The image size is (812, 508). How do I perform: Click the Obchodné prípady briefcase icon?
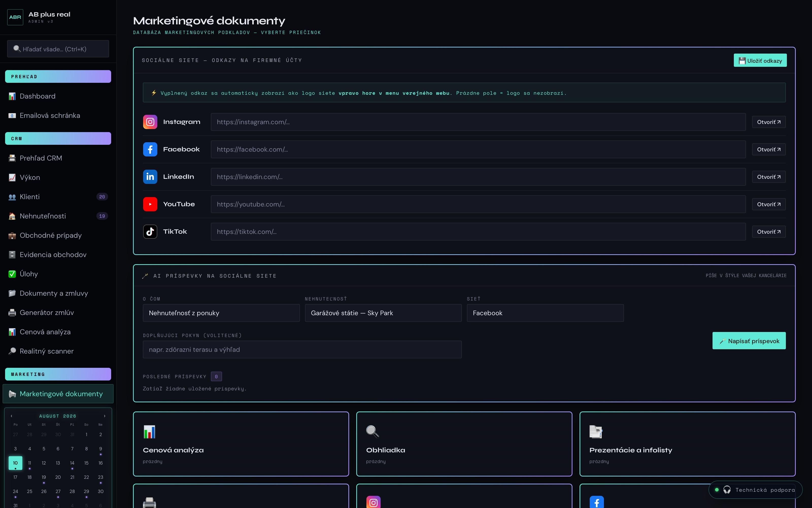click(x=12, y=235)
